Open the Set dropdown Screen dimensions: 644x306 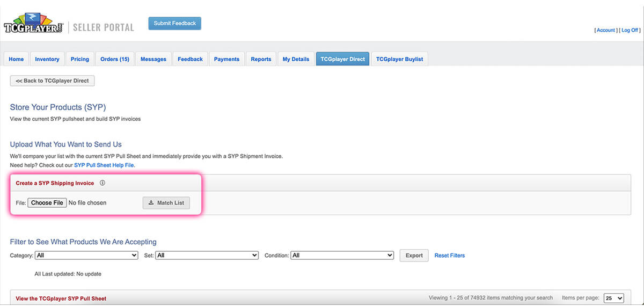click(x=207, y=256)
